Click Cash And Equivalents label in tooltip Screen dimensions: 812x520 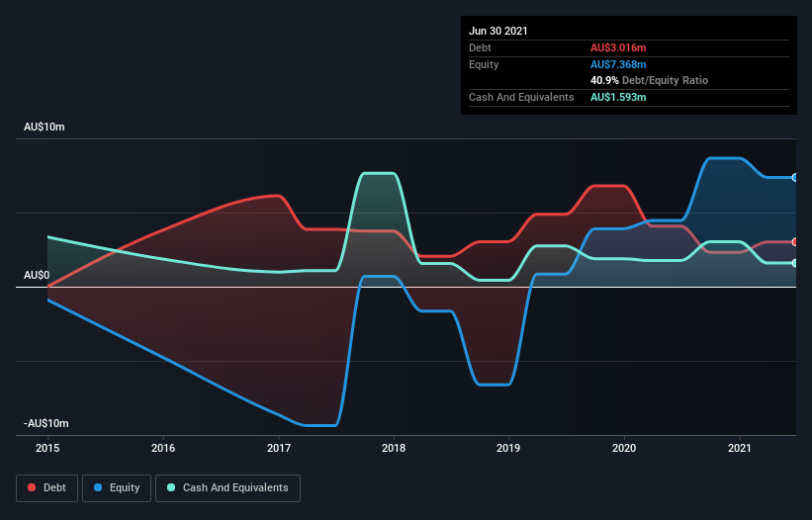[x=521, y=97]
